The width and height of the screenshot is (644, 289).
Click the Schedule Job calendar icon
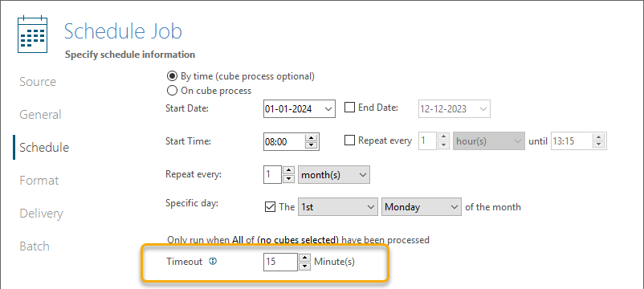(32, 35)
